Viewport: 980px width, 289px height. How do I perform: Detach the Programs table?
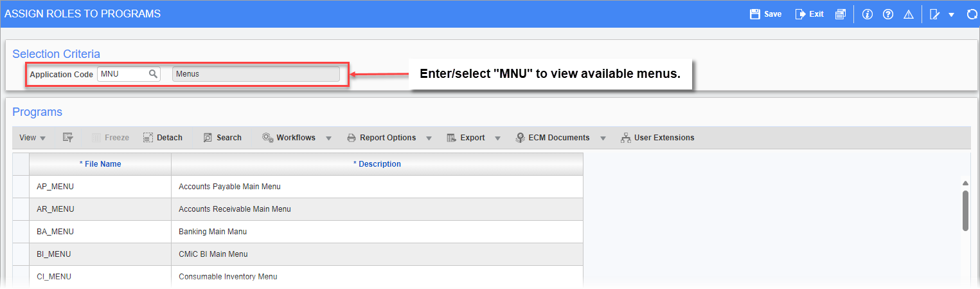[163, 138]
